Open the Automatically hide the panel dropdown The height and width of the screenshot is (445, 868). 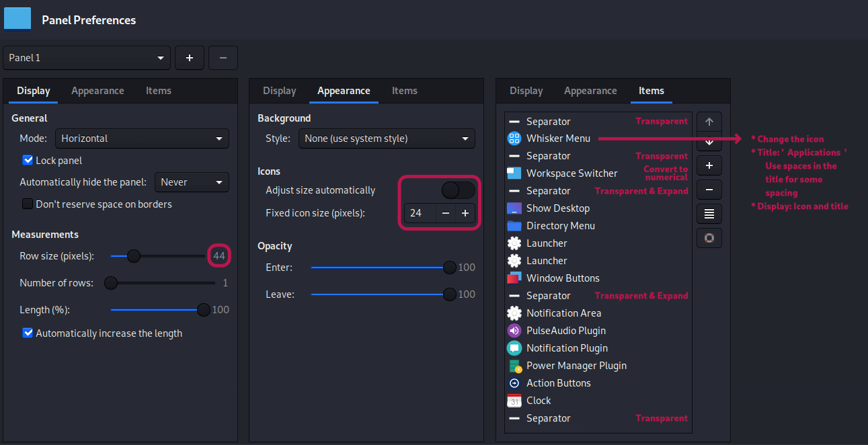(x=192, y=181)
